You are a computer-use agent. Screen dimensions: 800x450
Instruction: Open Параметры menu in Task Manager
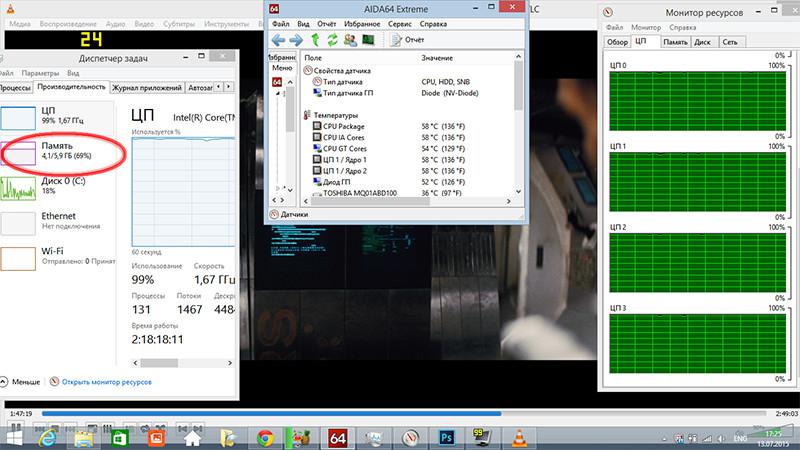point(40,73)
